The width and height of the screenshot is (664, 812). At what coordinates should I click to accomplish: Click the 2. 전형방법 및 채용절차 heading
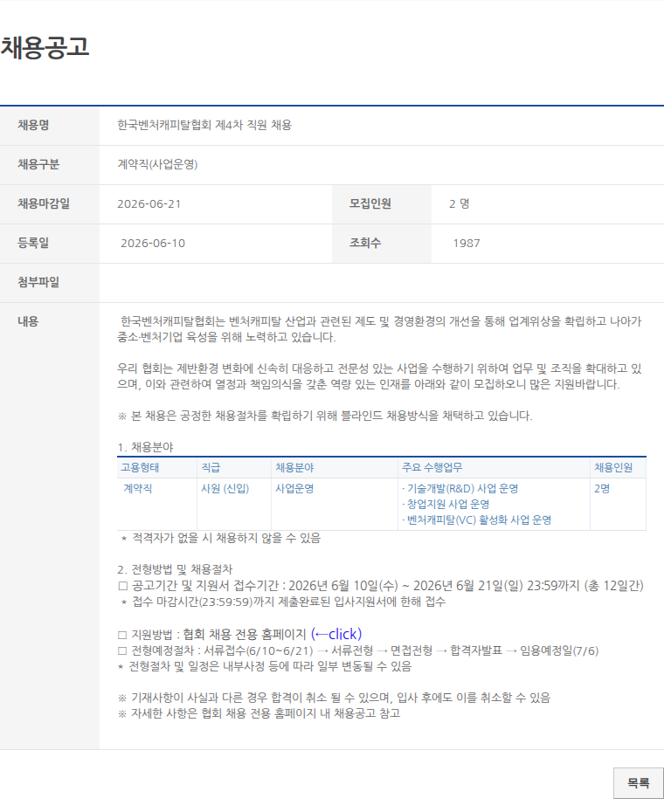176,569
